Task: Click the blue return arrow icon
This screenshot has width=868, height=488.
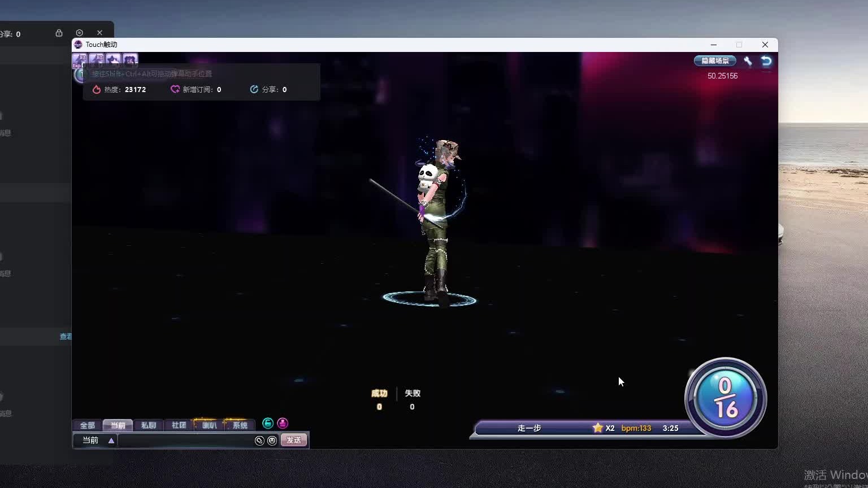Action: (x=766, y=61)
